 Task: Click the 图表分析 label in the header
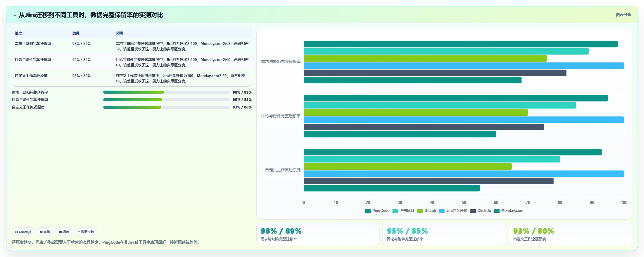623,15
